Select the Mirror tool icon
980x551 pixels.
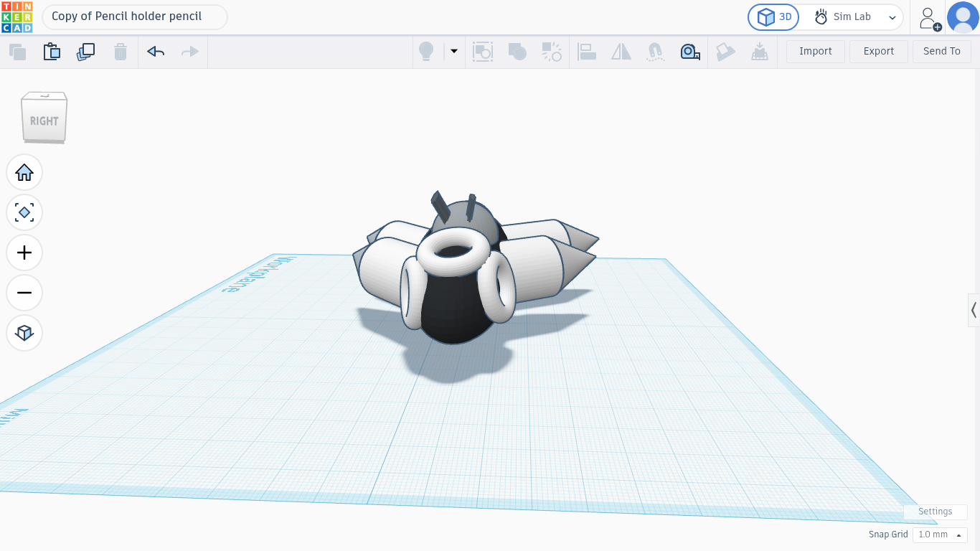621,52
